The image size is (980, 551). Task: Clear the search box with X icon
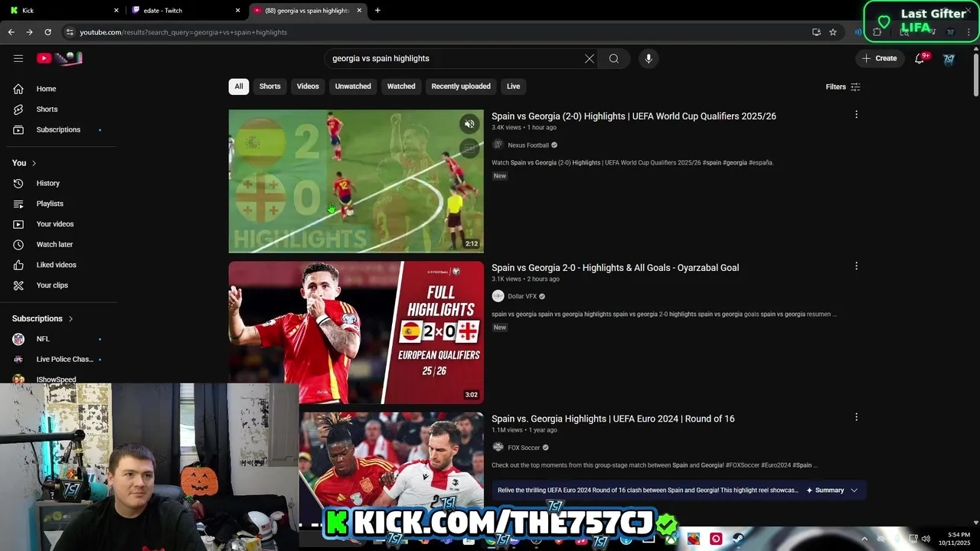click(590, 58)
